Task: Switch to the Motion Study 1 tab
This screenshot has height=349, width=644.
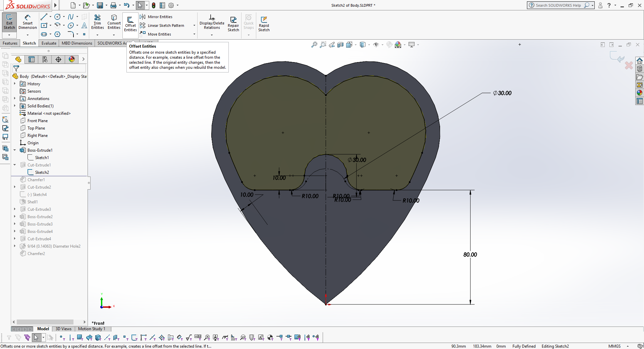Action: 92,329
